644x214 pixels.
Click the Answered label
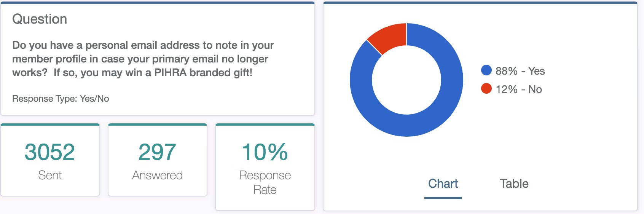[x=157, y=175]
